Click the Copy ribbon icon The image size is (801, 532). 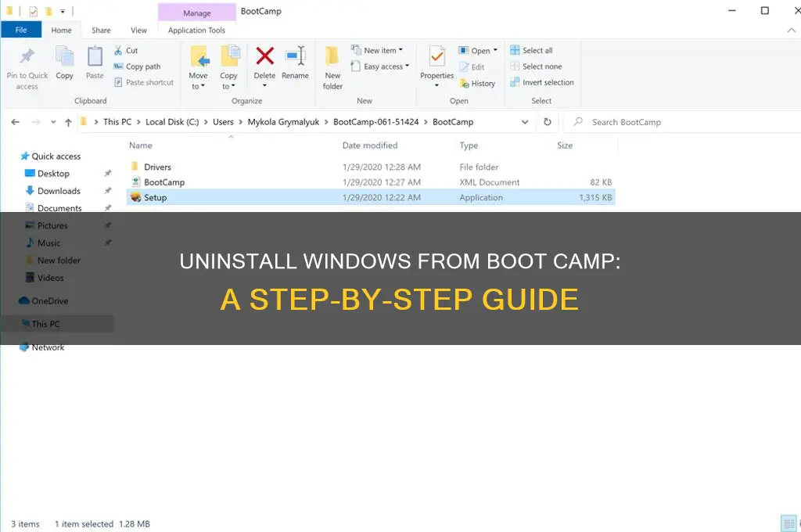[64, 56]
